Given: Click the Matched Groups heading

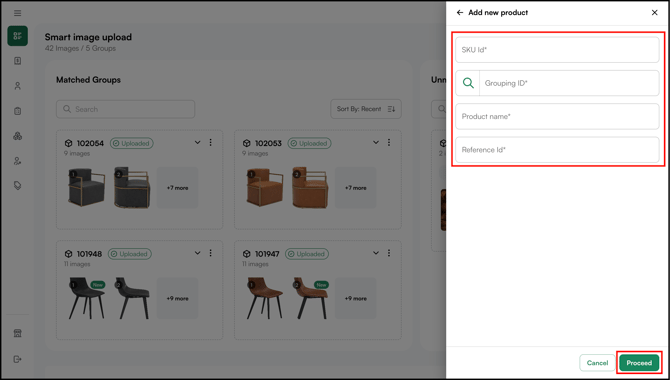Looking at the screenshot, I should pos(88,80).
